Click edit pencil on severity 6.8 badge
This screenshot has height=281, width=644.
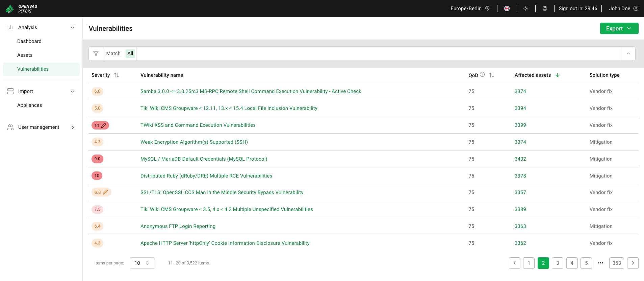click(105, 192)
